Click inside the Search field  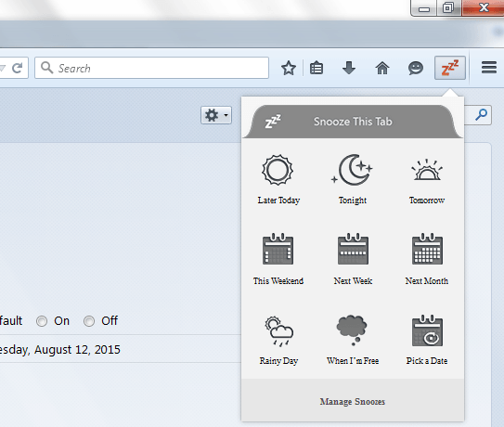tap(151, 68)
